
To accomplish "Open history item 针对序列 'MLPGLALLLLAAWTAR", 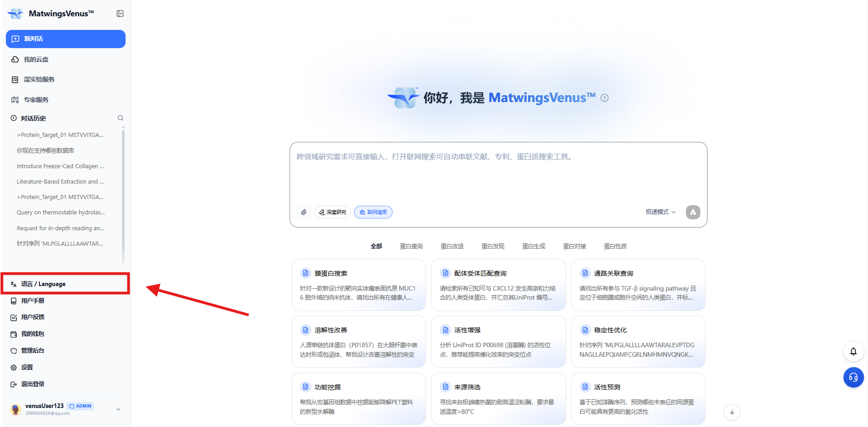I will click(60, 243).
